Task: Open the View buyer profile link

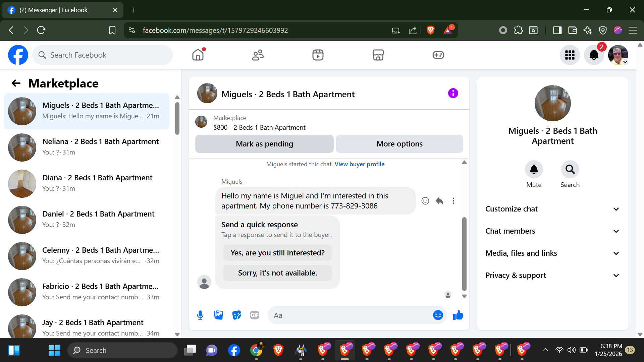Action: [359, 164]
